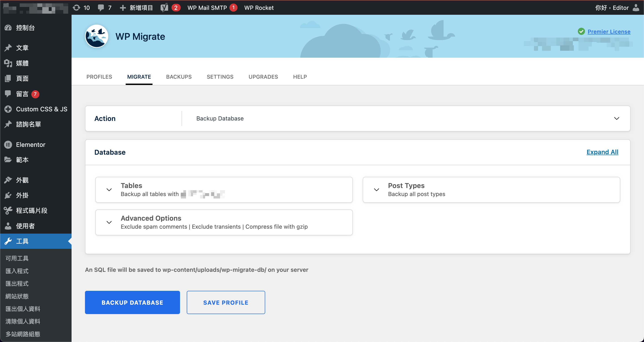The image size is (644, 342).
Task: Expand the Tables panel chevron
Action: [x=109, y=190]
